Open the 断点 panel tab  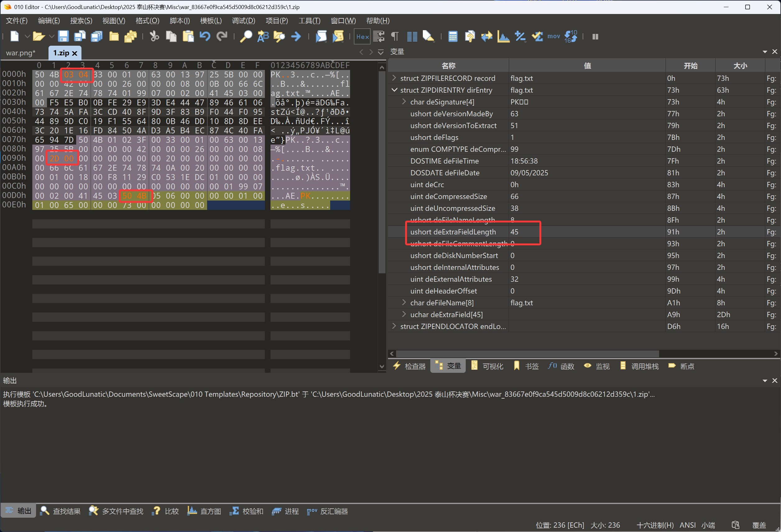682,366
